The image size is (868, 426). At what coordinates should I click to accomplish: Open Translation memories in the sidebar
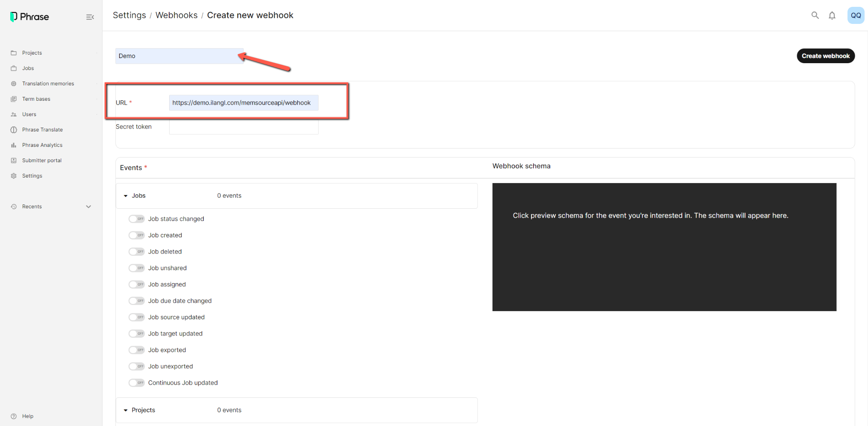tap(48, 84)
